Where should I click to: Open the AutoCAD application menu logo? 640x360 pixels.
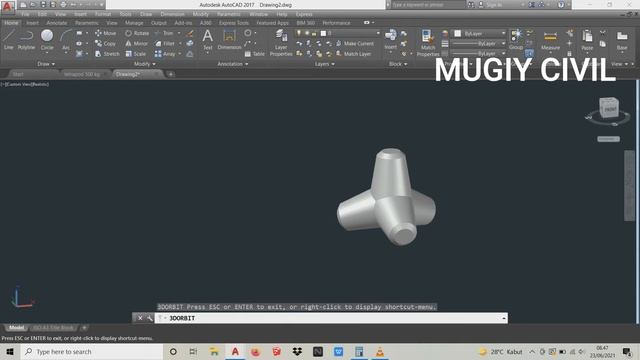pyautogui.click(x=7, y=6)
